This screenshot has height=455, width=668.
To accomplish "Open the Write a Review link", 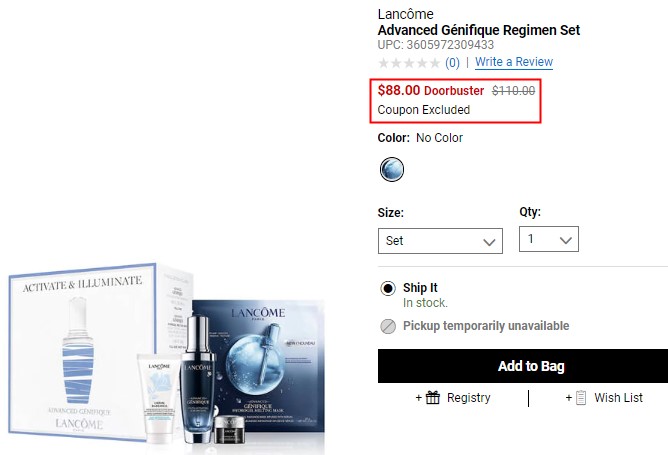I will click(514, 62).
